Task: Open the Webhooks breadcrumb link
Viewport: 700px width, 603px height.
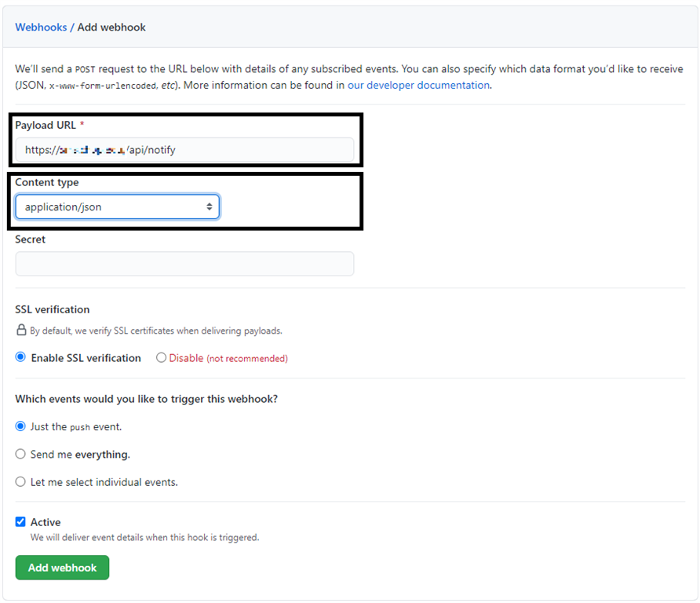Action: [41, 27]
